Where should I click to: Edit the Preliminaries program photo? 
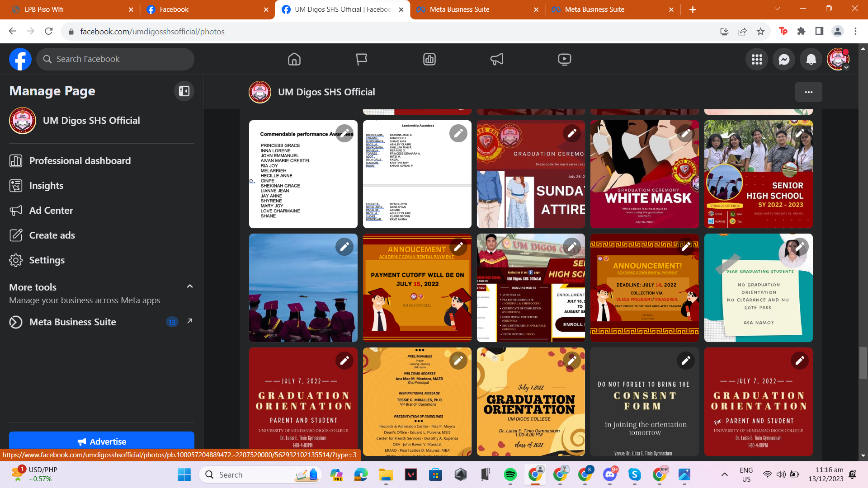click(458, 361)
